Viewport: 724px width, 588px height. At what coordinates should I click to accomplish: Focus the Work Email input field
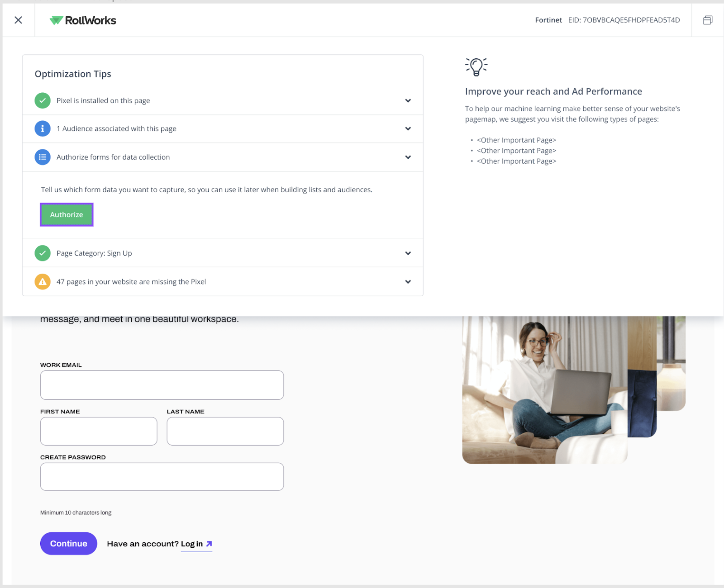tap(162, 385)
